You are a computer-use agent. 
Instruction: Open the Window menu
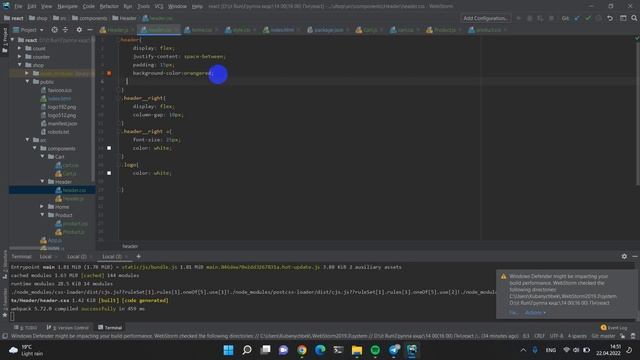coord(177,6)
